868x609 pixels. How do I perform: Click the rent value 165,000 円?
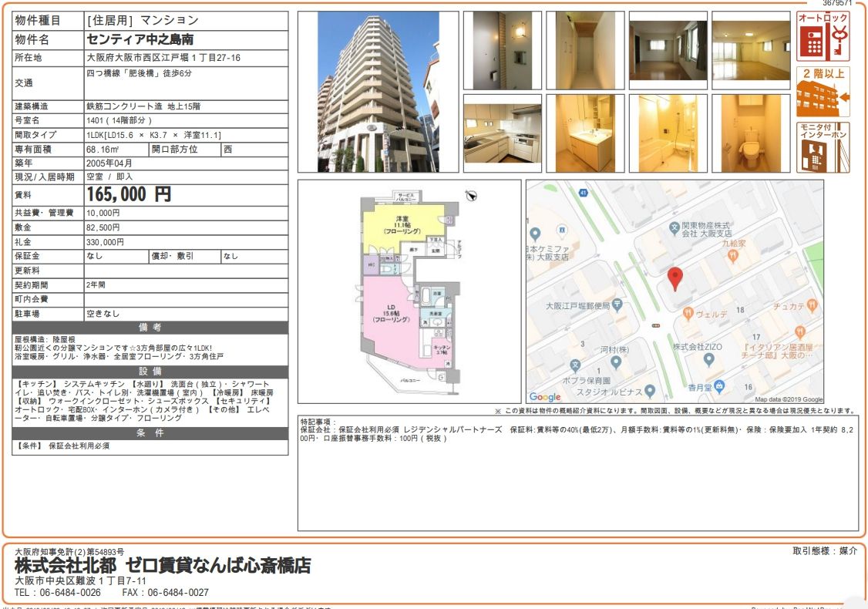(129, 194)
